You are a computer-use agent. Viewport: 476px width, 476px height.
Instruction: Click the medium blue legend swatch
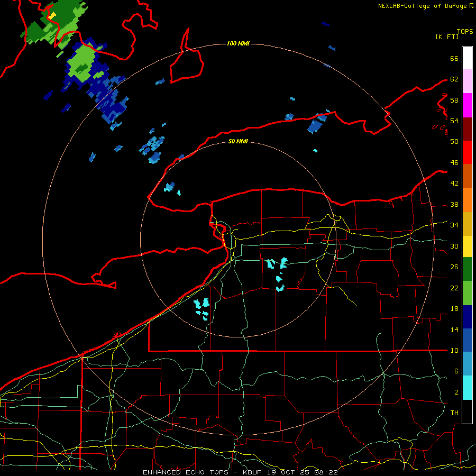467,340
